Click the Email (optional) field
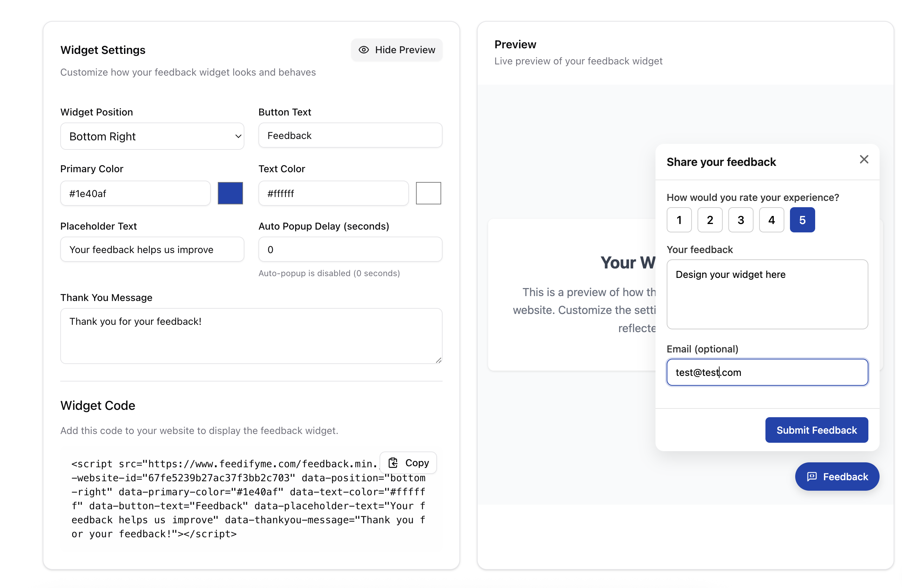This screenshot has width=902, height=588. tap(767, 372)
